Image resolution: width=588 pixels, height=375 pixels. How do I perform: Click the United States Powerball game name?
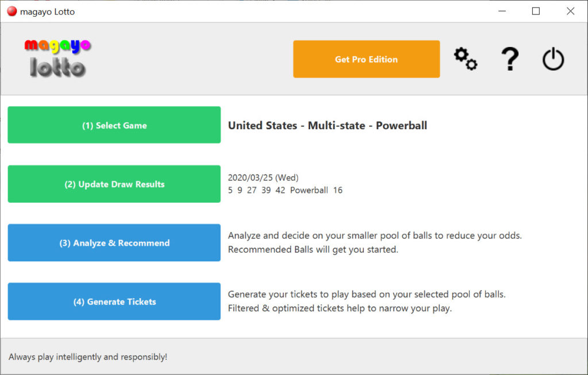(327, 126)
